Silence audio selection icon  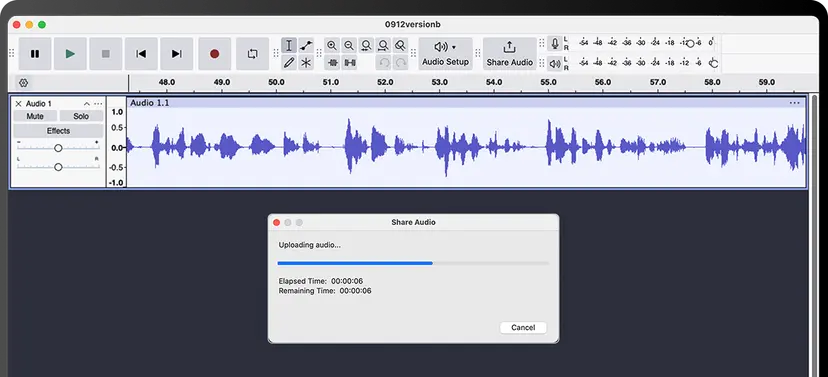[350, 63]
